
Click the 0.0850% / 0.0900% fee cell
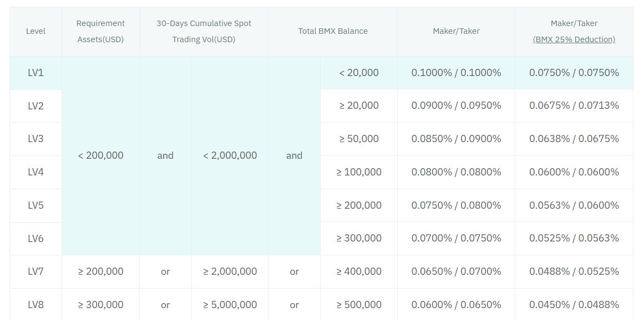(x=456, y=139)
